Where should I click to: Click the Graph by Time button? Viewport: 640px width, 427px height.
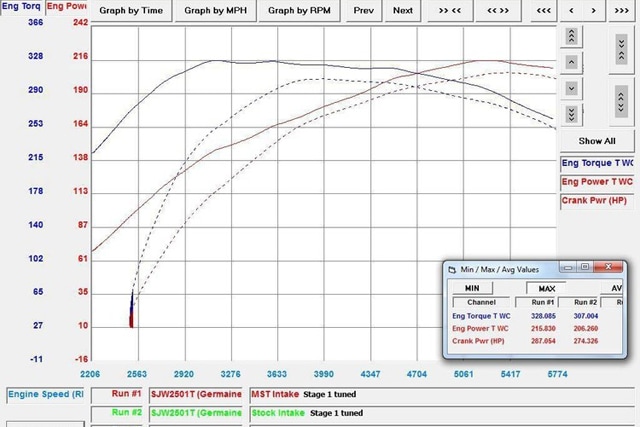(x=131, y=10)
